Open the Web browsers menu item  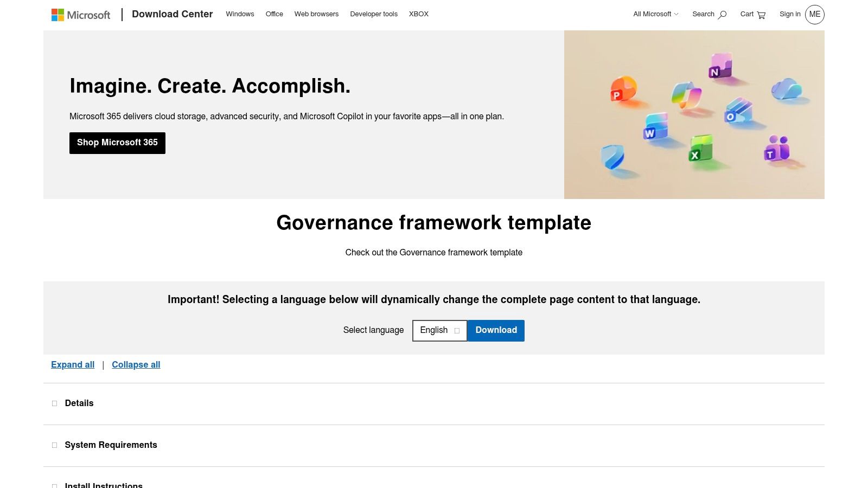[316, 15]
